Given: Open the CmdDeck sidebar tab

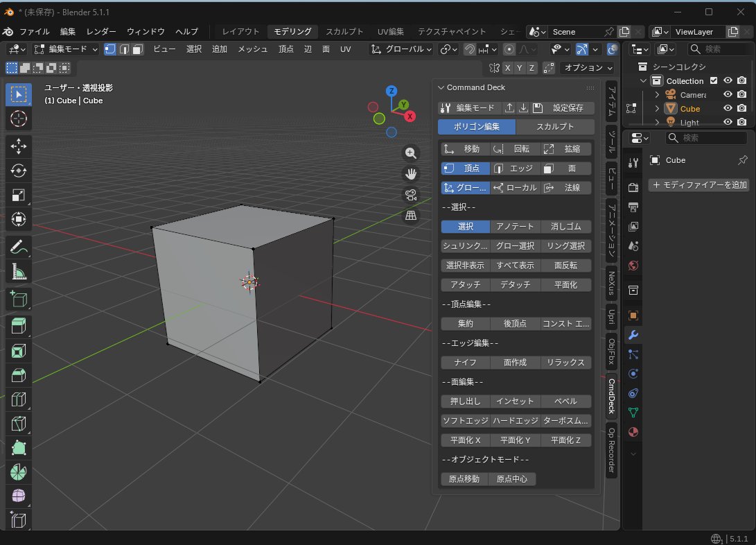Looking at the screenshot, I should coord(611,396).
